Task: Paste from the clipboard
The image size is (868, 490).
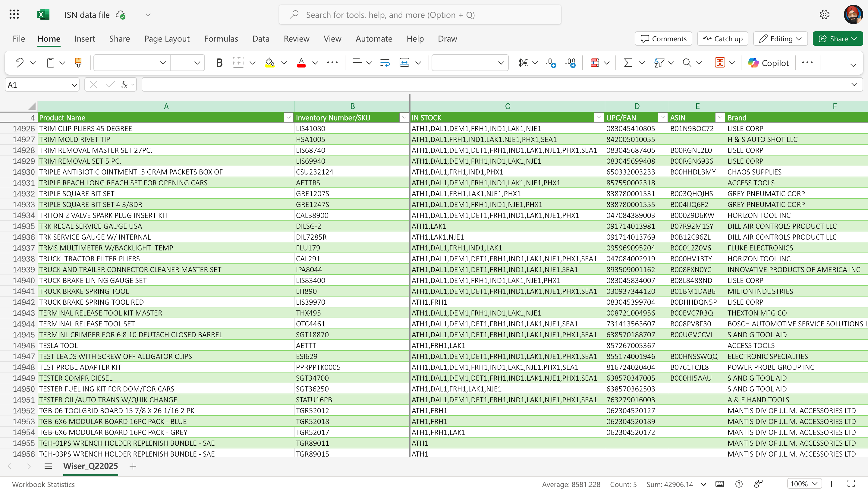Action: coord(51,62)
